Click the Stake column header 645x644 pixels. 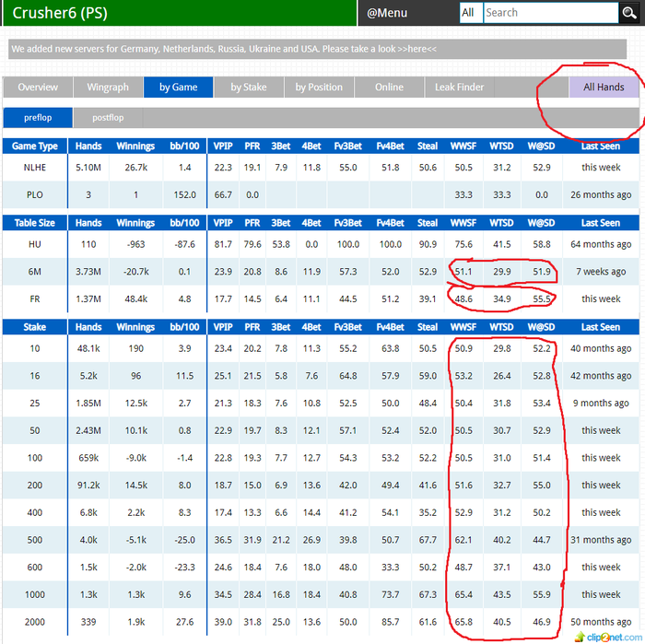(35, 327)
